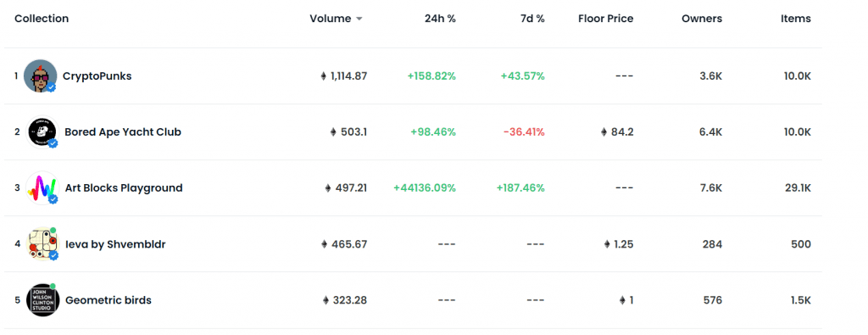Screen dimensions: 868x335
Task: Click the Ethereum icon beside floor price 84.2
Action: [x=604, y=132]
